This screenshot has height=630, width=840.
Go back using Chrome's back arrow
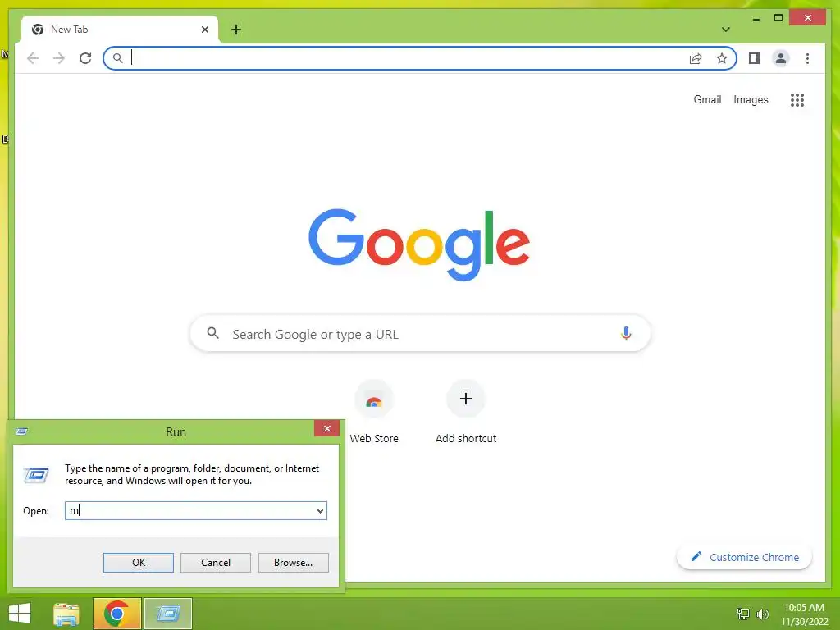33,58
